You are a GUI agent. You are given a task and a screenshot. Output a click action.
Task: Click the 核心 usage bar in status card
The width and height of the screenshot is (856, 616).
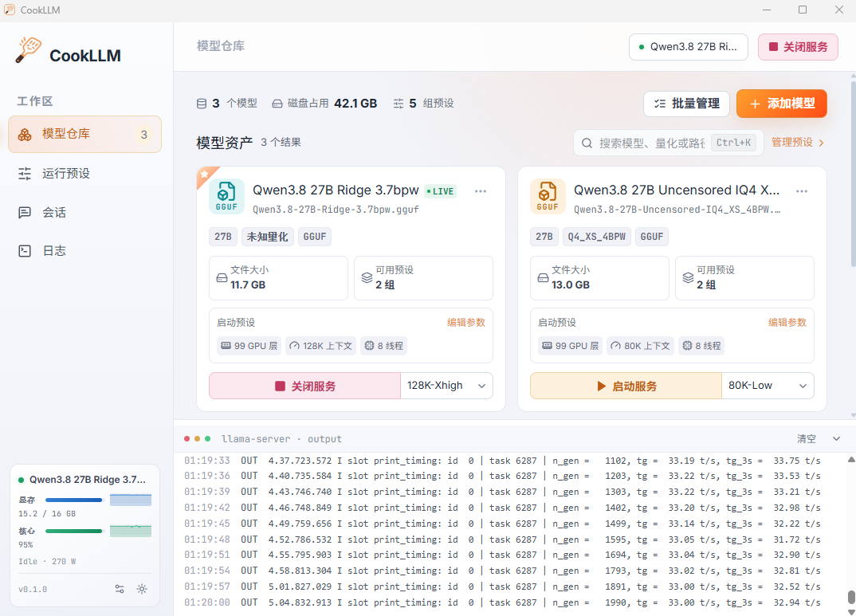coord(73,531)
